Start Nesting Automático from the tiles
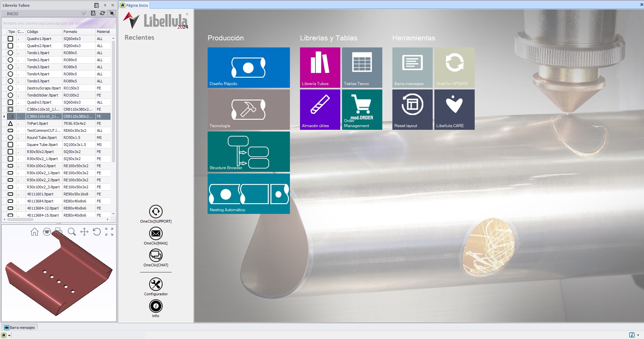The height and width of the screenshot is (339, 644). click(249, 194)
